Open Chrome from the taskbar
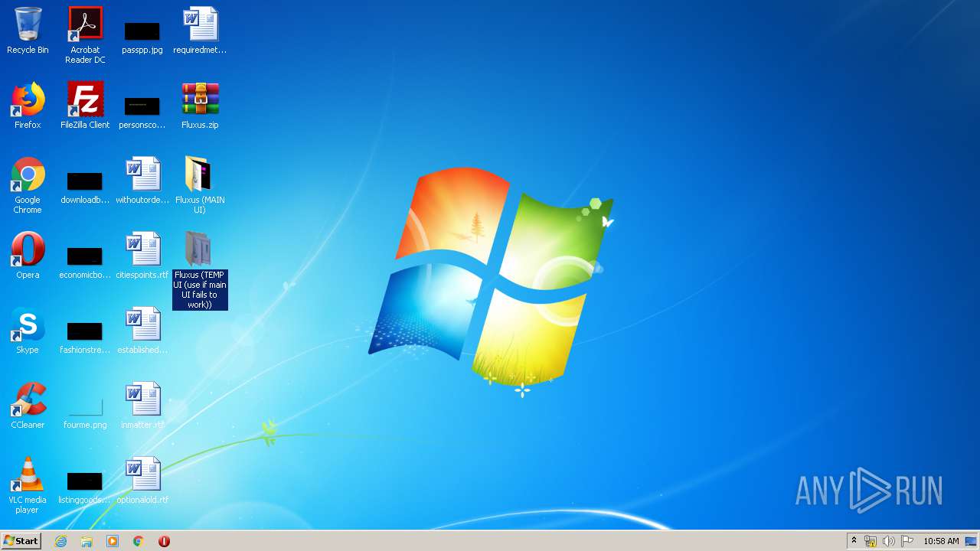 [x=139, y=541]
